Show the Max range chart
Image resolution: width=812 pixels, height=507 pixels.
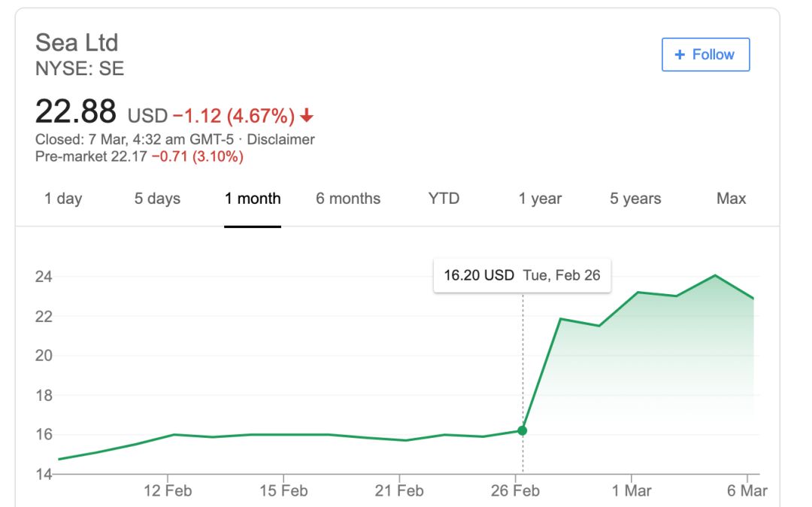point(732,199)
